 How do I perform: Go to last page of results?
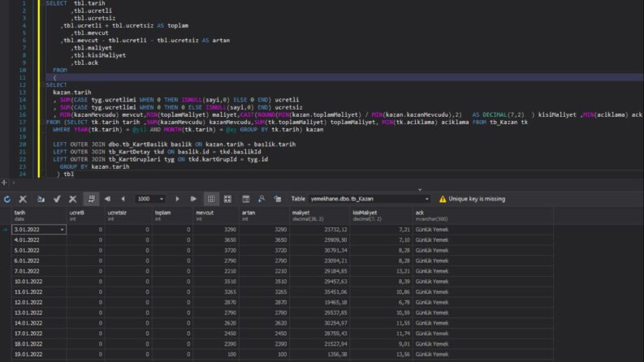[193, 199]
